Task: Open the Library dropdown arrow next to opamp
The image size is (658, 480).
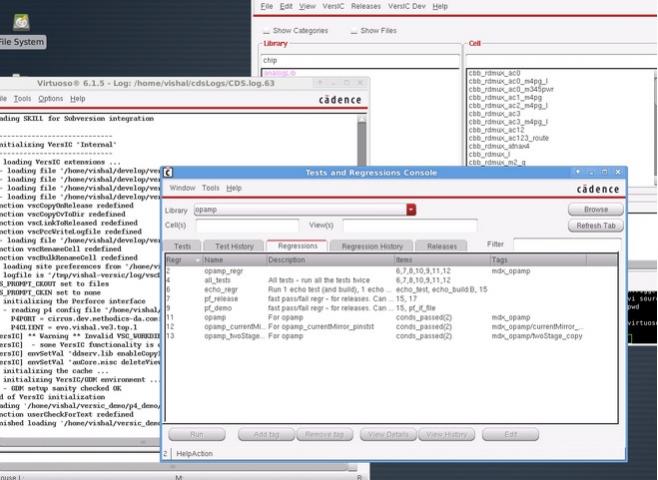Action: 411,209
